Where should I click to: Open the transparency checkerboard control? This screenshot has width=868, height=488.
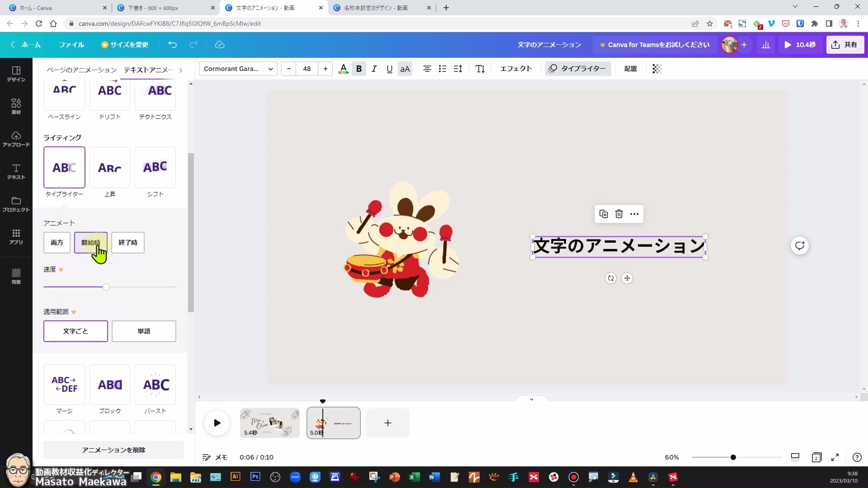tap(657, 69)
